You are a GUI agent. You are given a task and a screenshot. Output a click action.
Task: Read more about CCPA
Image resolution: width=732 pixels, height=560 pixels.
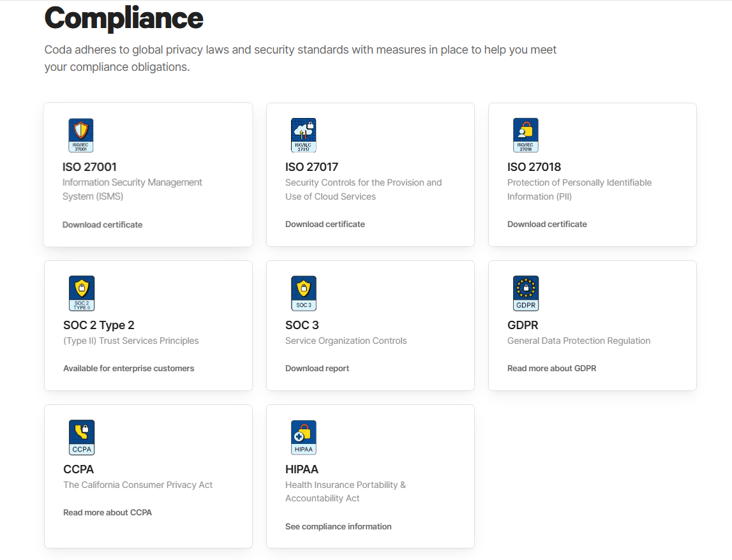[x=107, y=512]
